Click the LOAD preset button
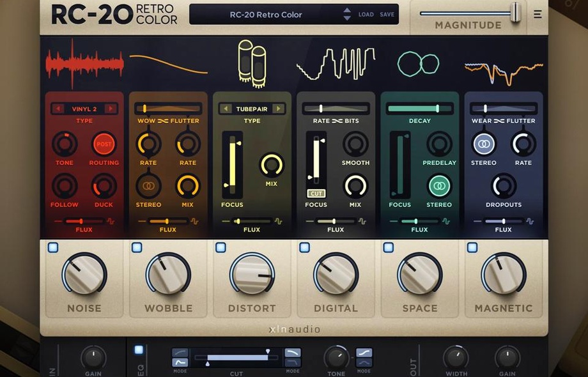The width and height of the screenshot is (588, 377). (366, 14)
